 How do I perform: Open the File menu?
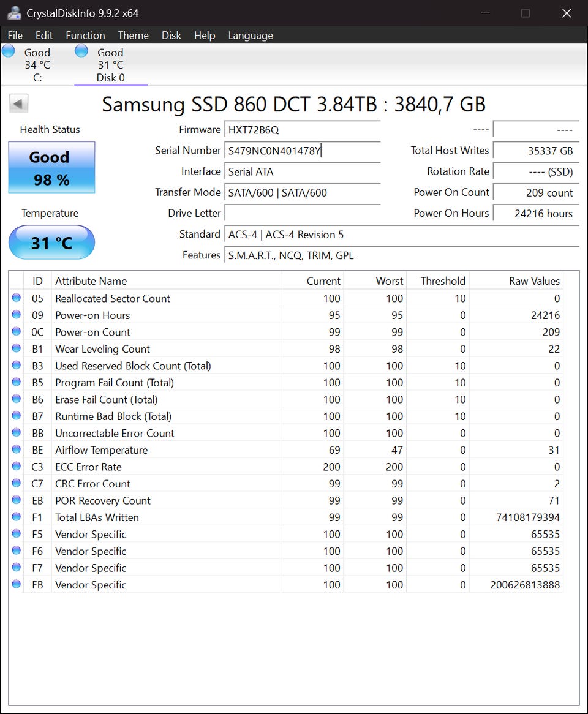(15, 35)
